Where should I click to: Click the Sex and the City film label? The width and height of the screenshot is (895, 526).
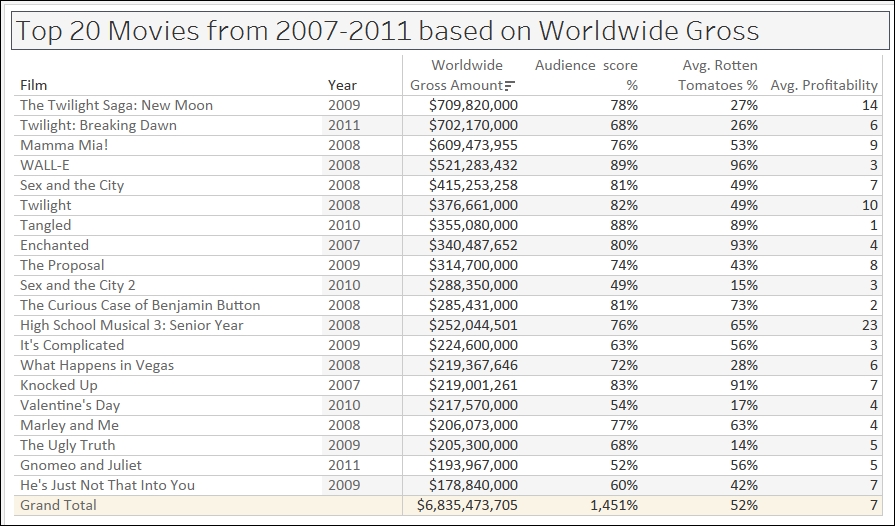[72, 185]
